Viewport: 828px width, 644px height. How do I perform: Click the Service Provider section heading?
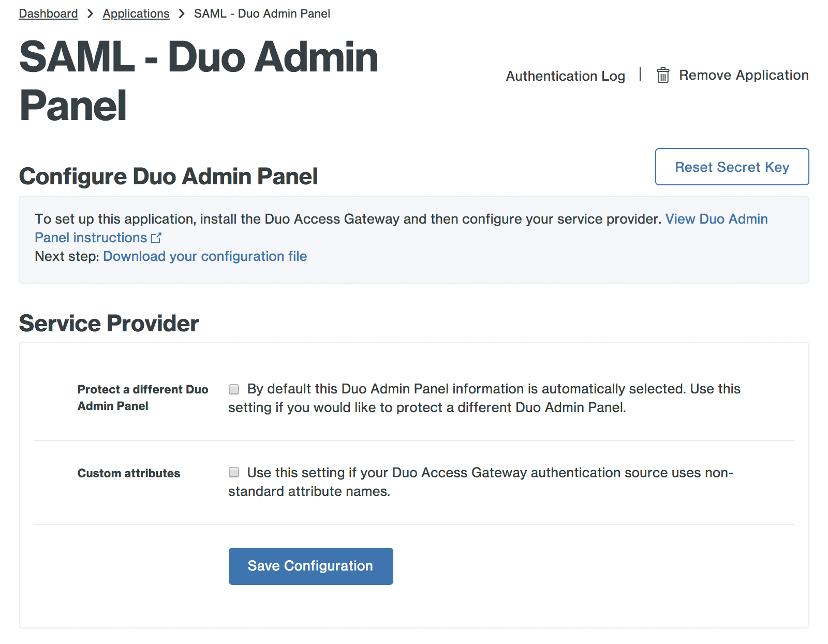[108, 323]
